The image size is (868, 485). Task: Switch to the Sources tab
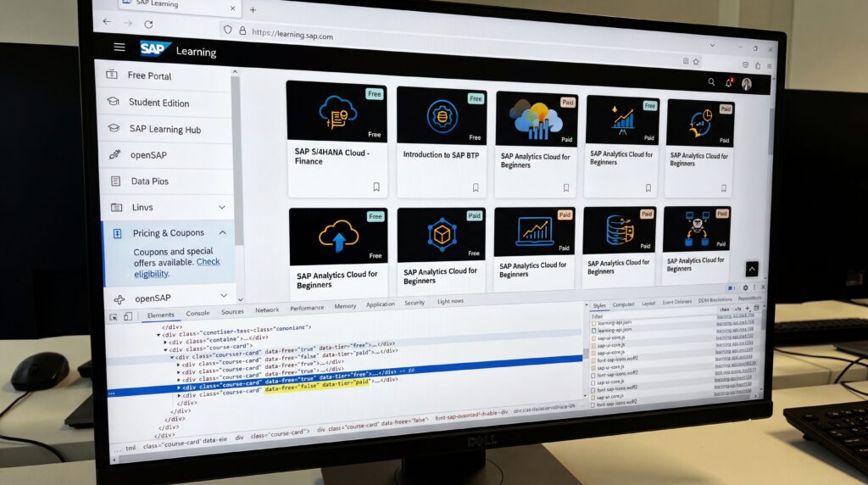point(232,312)
